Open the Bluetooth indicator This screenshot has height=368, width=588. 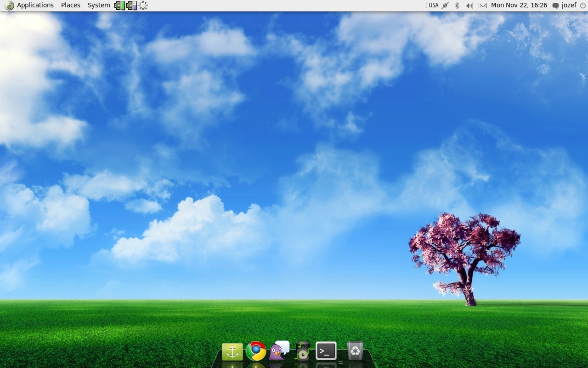[457, 6]
